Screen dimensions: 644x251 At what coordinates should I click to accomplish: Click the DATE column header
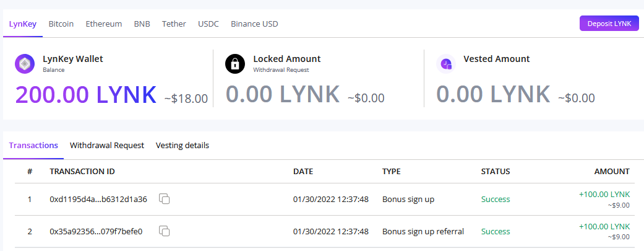303,171
